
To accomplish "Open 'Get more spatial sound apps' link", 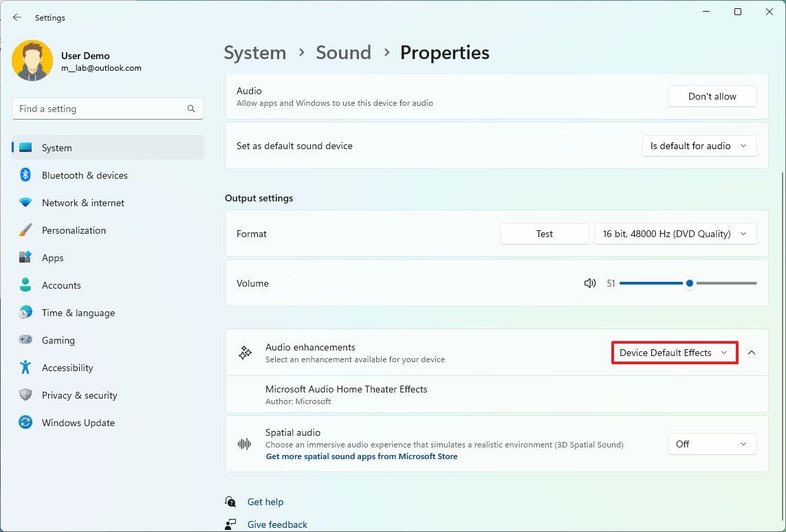I will (361, 456).
